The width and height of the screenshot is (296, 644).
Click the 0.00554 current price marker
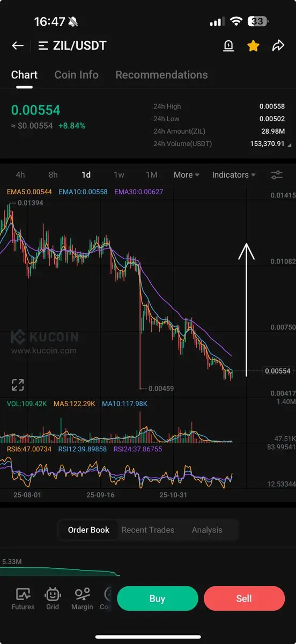278,371
